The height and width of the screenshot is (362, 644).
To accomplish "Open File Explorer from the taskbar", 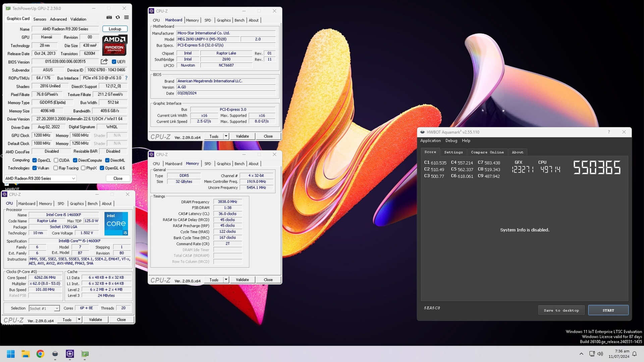I will [25, 354].
